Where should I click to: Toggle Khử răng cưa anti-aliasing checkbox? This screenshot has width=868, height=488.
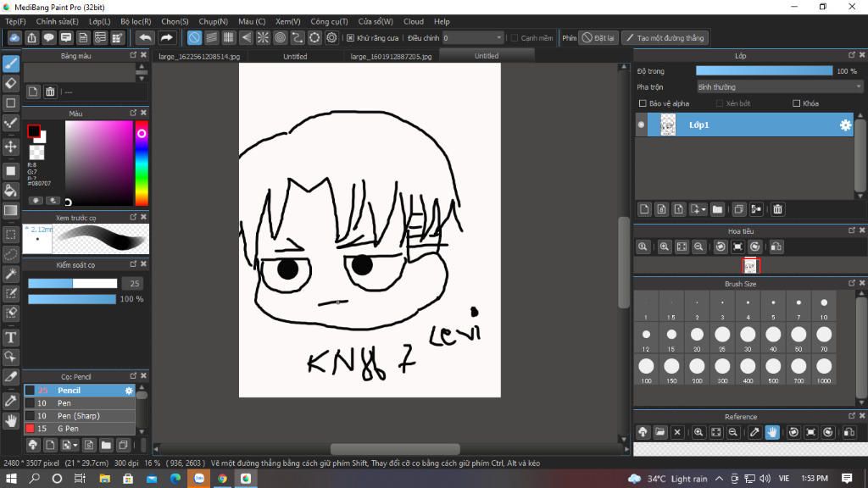point(350,38)
